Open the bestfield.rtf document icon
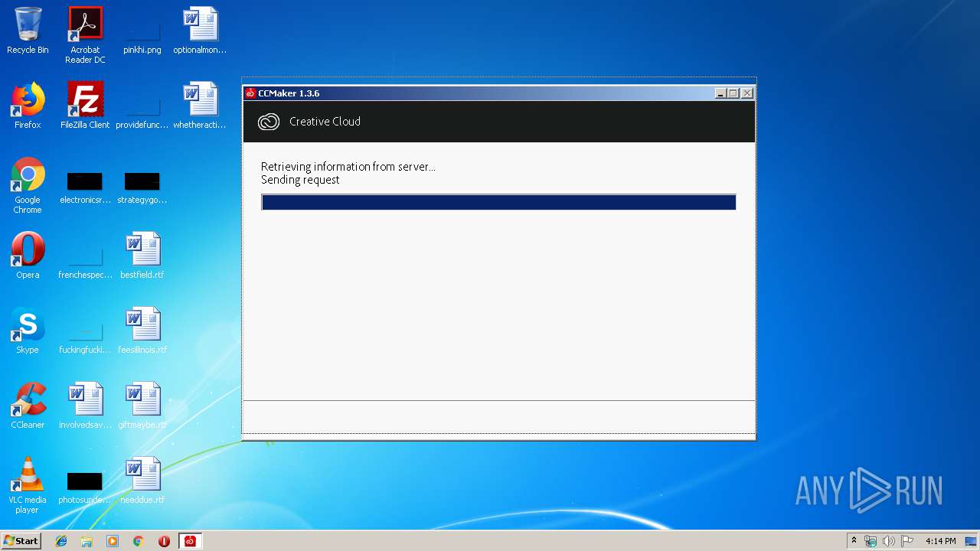980x551 pixels. point(142,249)
